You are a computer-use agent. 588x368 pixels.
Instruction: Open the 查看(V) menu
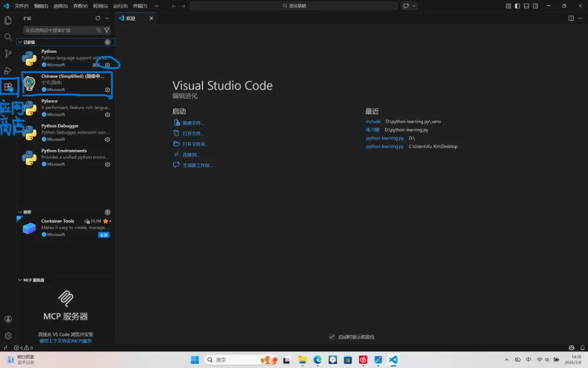click(x=80, y=6)
